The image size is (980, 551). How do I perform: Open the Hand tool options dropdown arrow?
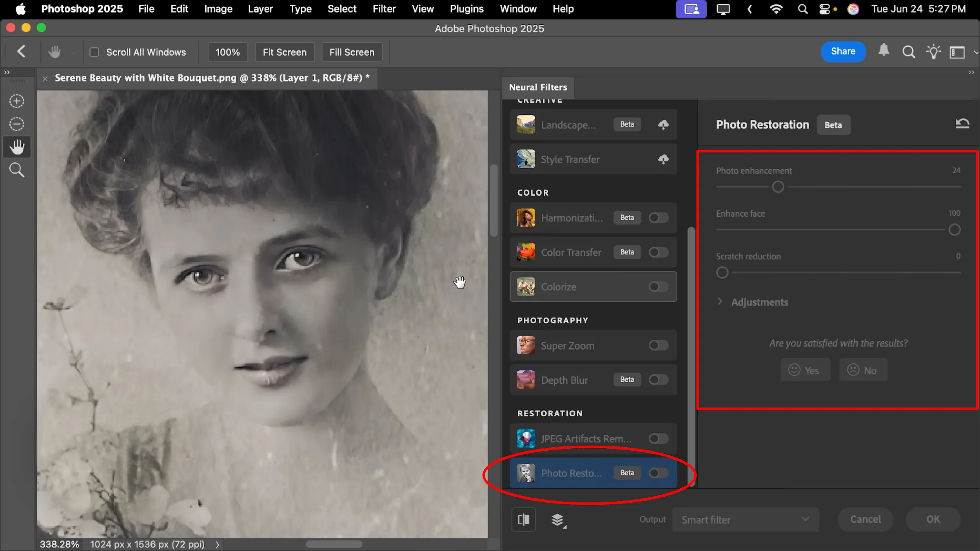(73, 52)
